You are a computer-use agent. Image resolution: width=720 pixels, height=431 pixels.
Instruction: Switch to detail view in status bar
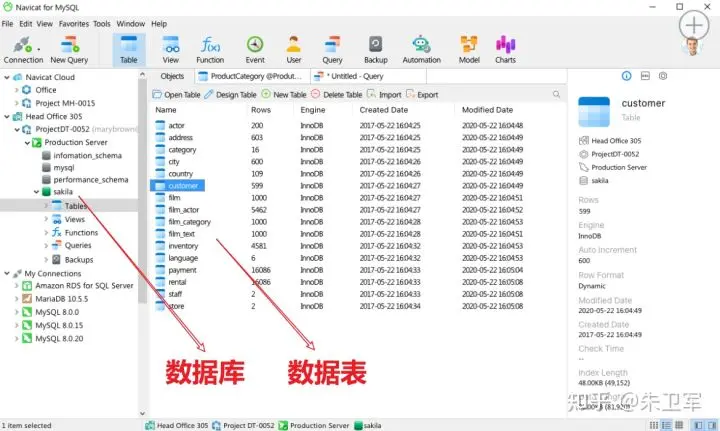pyautogui.click(x=679, y=425)
